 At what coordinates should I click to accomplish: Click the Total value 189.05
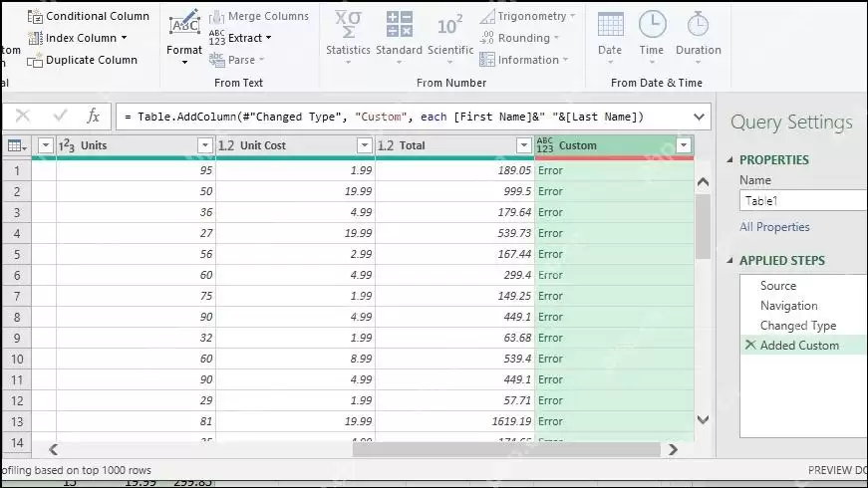click(x=514, y=170)
